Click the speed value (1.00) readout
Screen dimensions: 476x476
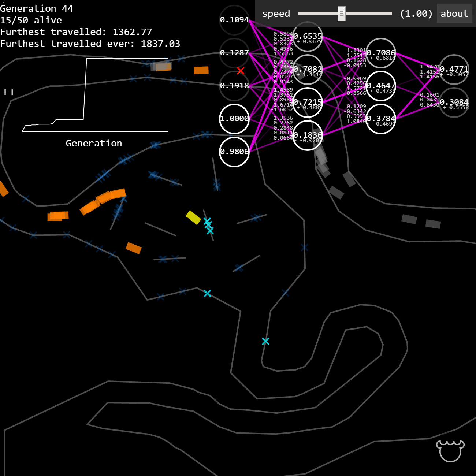pyautogui.click(x=416, y=14)
